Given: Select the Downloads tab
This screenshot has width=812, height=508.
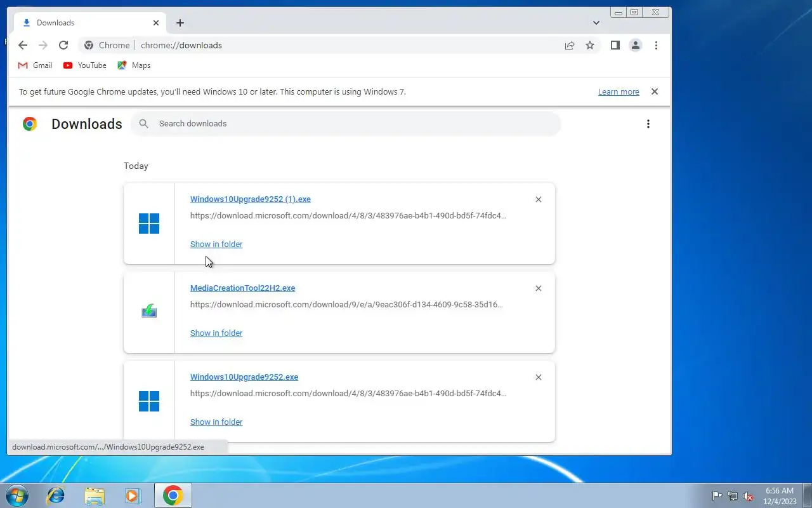Looking at the screenshot, I should (89, 23).
